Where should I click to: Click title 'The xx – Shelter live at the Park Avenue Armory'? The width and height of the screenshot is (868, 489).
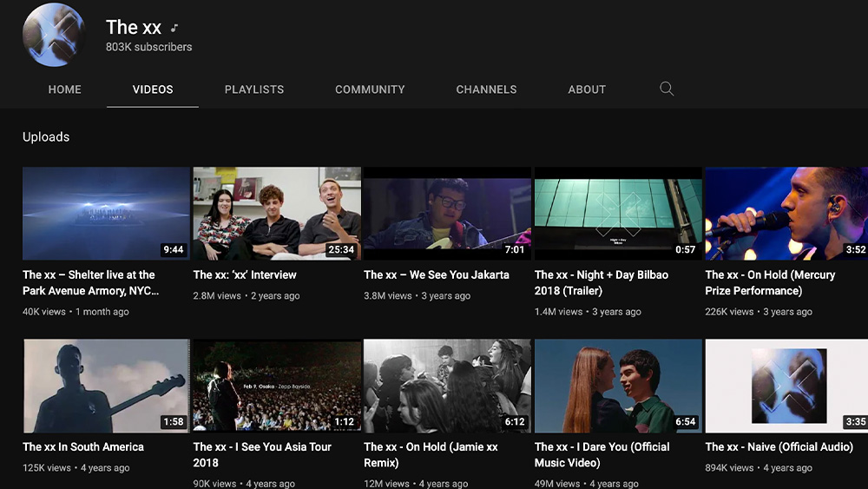(x=91, y=282)
